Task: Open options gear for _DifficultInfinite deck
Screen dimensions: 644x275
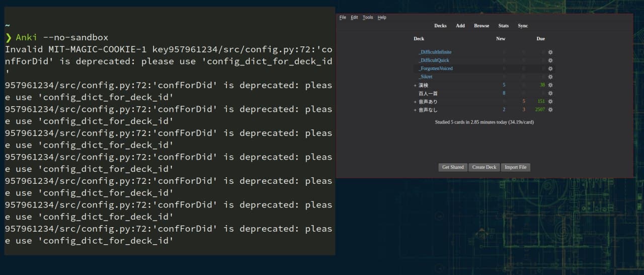Action: coord(550,52)
